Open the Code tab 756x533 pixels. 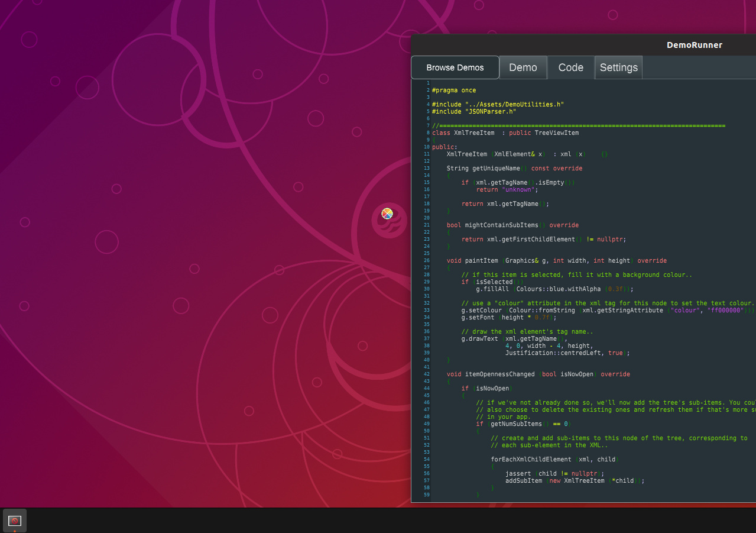571,67
